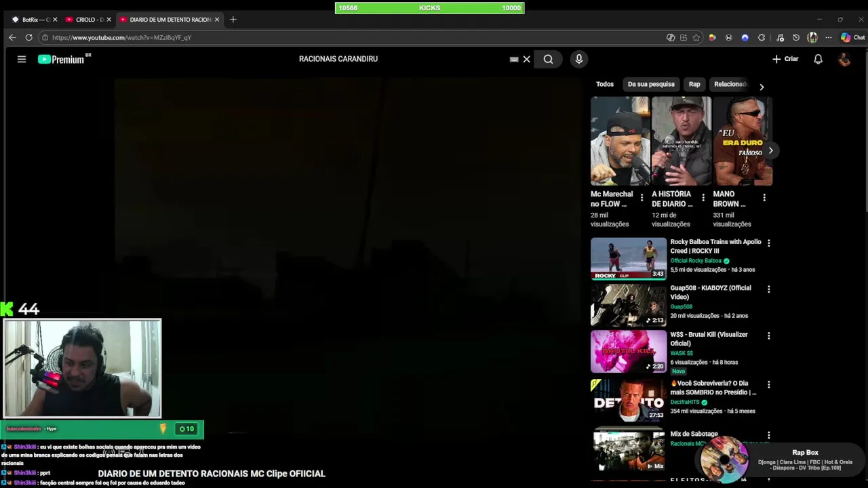Open A HISTÓRIA DE DIARIO short thumbnail

click(x=682, y=141)
